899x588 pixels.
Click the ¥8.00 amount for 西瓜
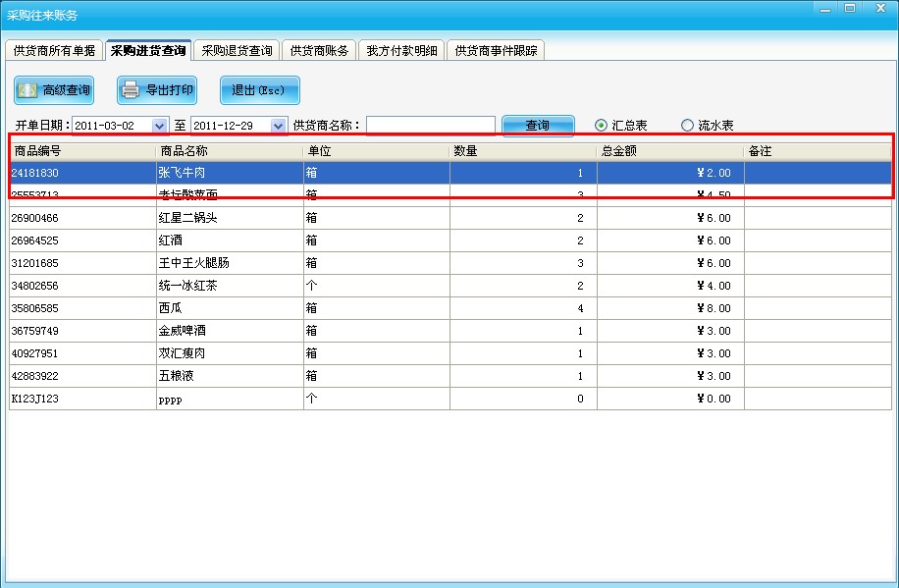(x=714, y=308)
